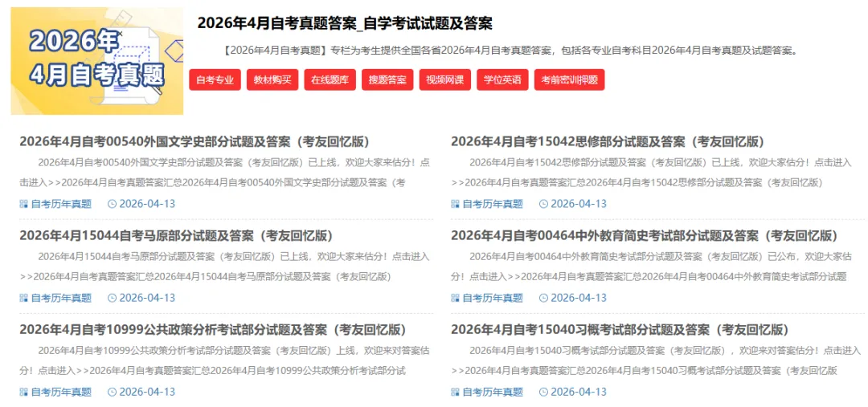Image resolution: width=868 pixels, height=407 pixels.
Task: Click the clock icon under 15042思修
Action: pos(543,204)
